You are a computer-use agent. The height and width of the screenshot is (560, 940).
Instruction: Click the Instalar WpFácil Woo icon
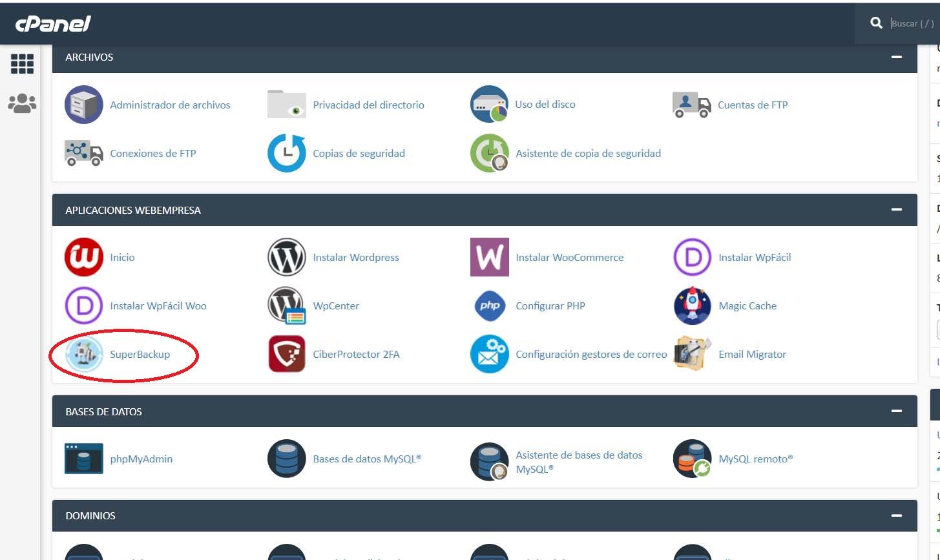(x=84, y=306)
